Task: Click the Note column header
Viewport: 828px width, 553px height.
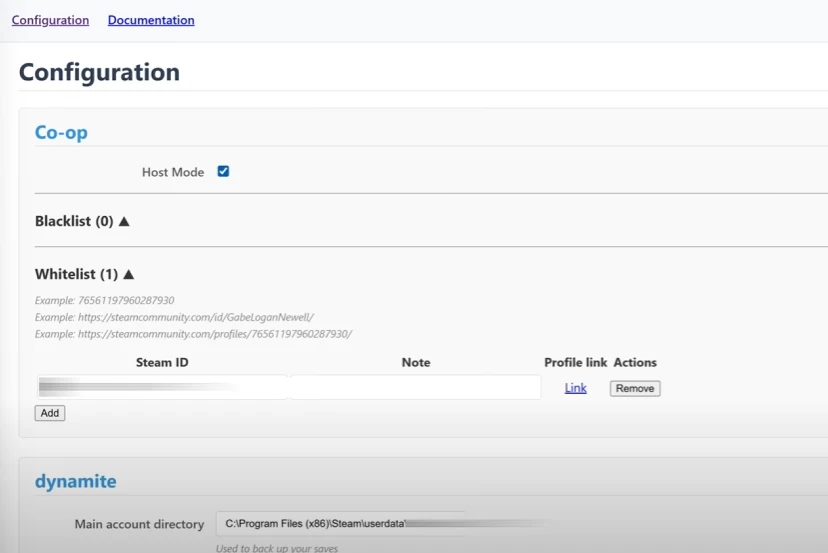Action: 415,362
